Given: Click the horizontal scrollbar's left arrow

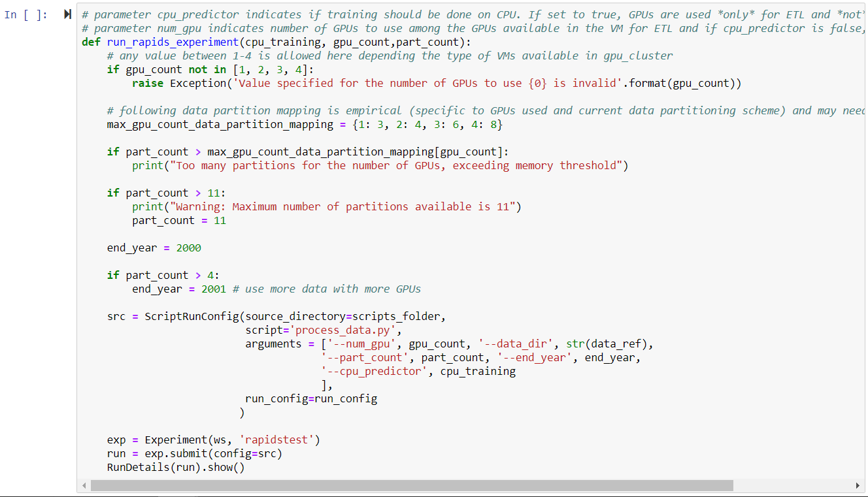Looking at the screenshot, I should click(x=83, y=486).
